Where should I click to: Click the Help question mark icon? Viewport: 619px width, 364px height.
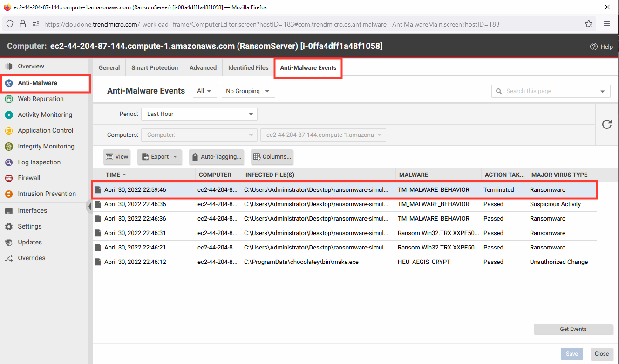tap(593, 47)
